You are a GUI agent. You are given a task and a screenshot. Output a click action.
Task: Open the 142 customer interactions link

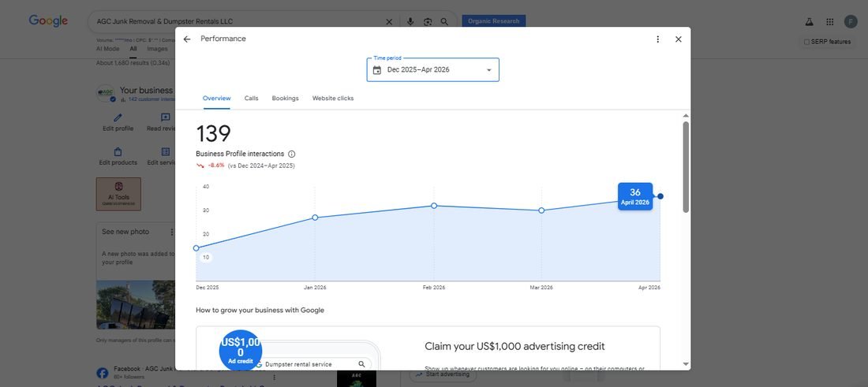(x=152, y=99)
